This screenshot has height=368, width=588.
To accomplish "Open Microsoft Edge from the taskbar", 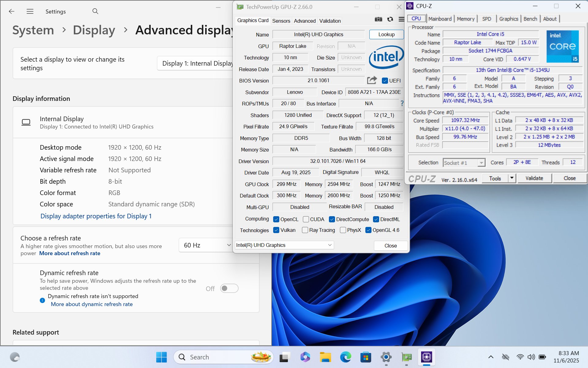I will pos(345,357).
